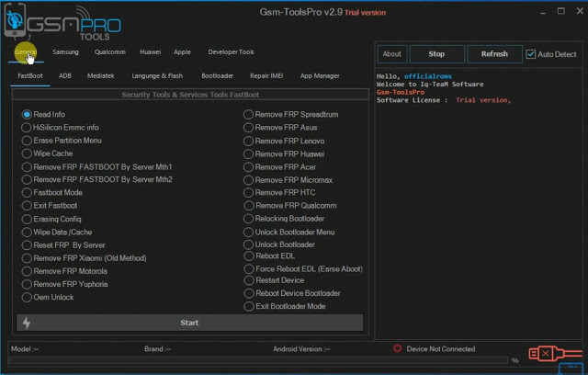The image size is (588, 375).
Task: Click the Refresh button
Action: tap(494, 54)
